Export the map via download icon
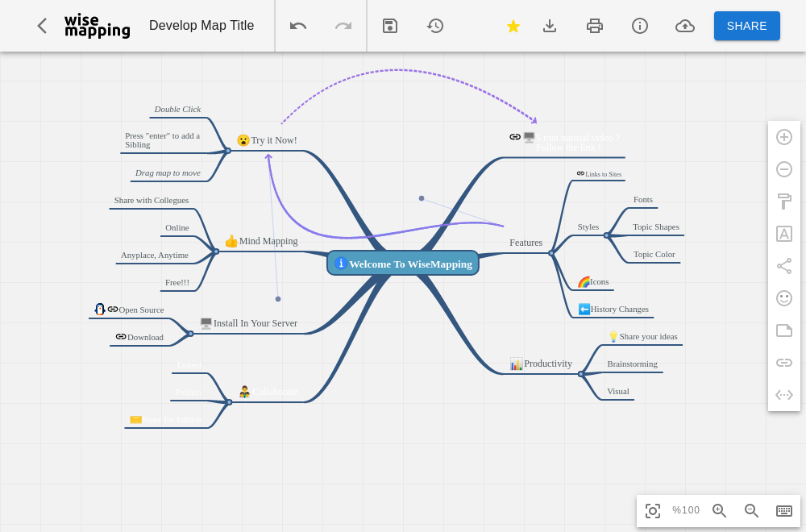The image size is (806, 532). pyautogui.click(x=550, y=26)
